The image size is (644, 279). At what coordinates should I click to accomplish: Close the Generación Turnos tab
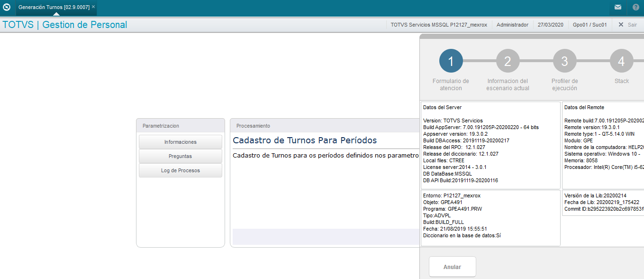point(93,7)
